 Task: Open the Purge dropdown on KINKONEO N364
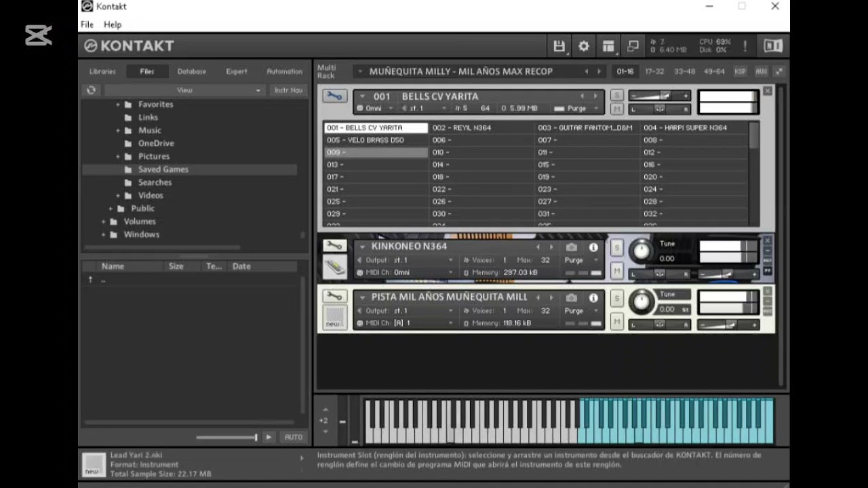pos(583,260)
